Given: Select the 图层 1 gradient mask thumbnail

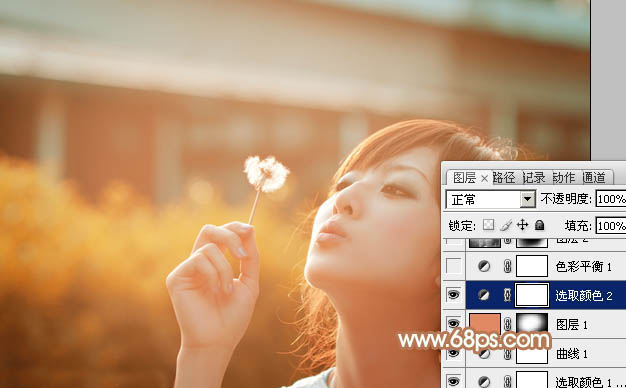Looking at the screenshot, I should point(532,323).
